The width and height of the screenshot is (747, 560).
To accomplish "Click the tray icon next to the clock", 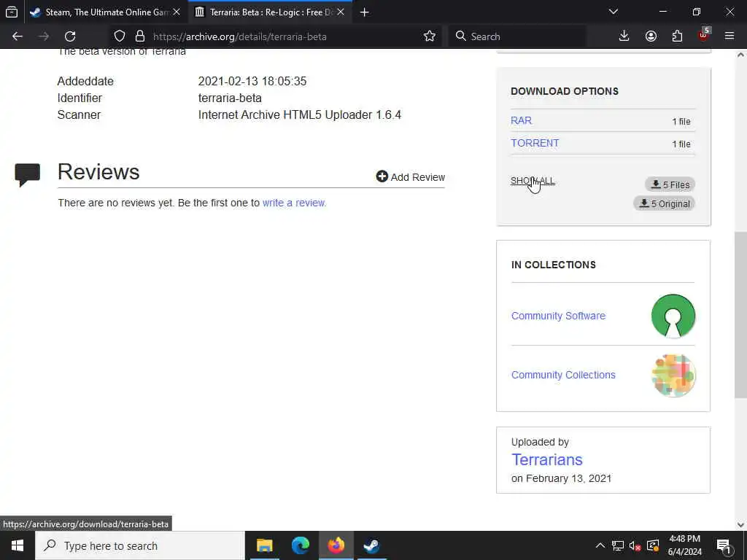I will coord(653,545).
